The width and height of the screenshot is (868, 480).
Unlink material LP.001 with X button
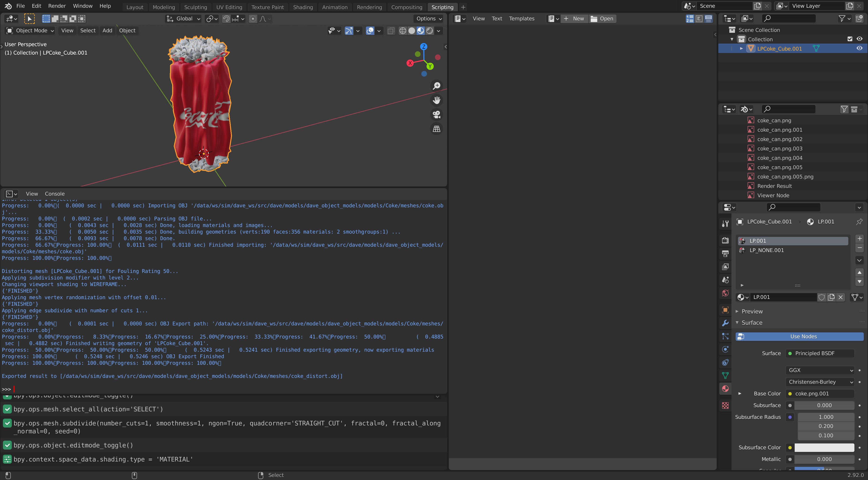click(841, 297)
